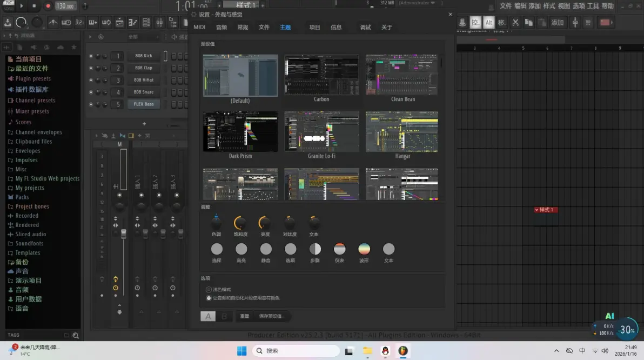Select the 808 Kick channel button

144,56
